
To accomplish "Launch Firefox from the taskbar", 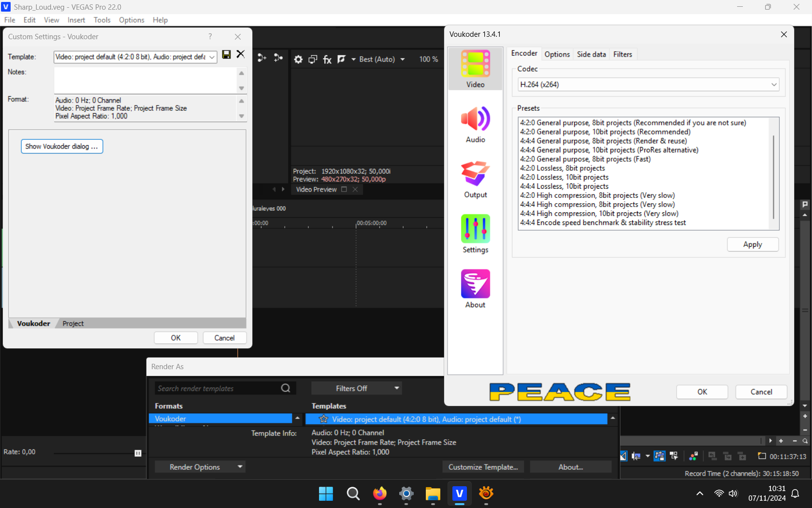I will click(380, 493).
